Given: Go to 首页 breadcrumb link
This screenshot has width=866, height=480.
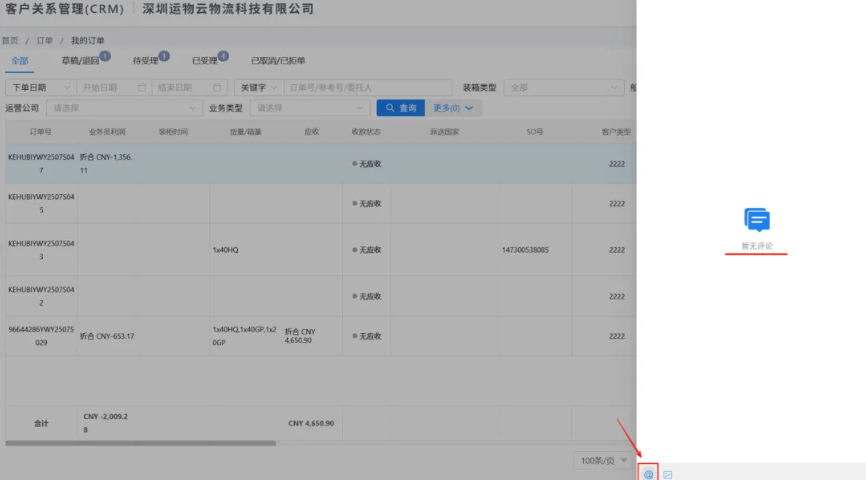Looking at the screenshot, I should pos(10,40).
